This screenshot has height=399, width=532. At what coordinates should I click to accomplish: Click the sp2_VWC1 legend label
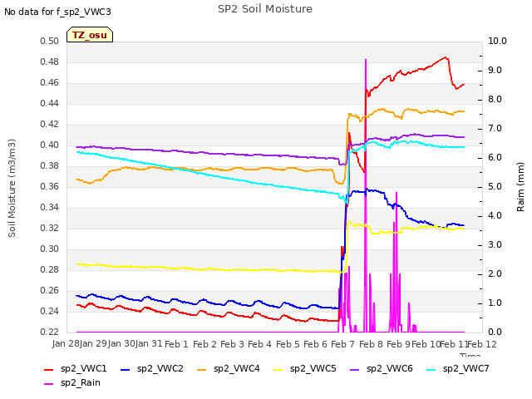[x=83, y=368]
